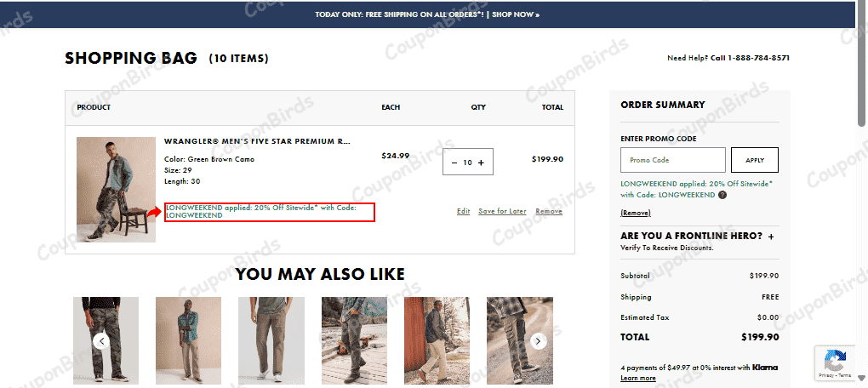Open third recommended thumbnail of brown cargo pants
Viewport: 868px width, 388px height.
[x=271, y=340]
